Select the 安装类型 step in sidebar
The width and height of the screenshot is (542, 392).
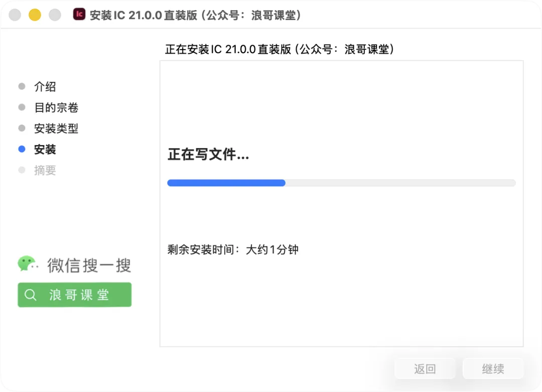coord(56,128)
